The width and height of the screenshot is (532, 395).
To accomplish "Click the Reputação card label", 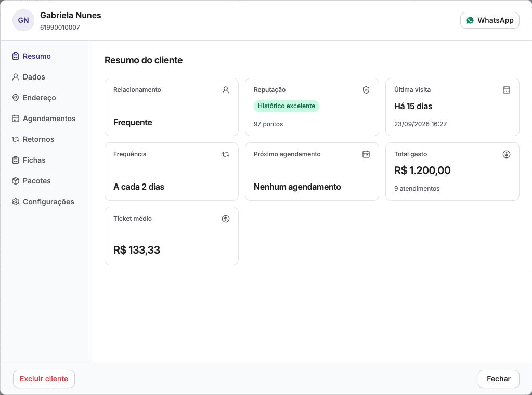I will click(270, 90).
